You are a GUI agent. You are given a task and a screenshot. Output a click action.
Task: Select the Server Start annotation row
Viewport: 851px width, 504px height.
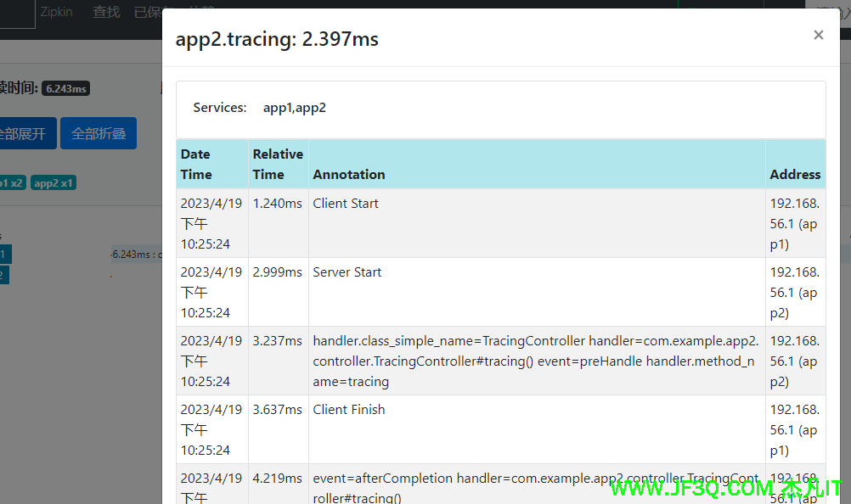coord(347,272)
